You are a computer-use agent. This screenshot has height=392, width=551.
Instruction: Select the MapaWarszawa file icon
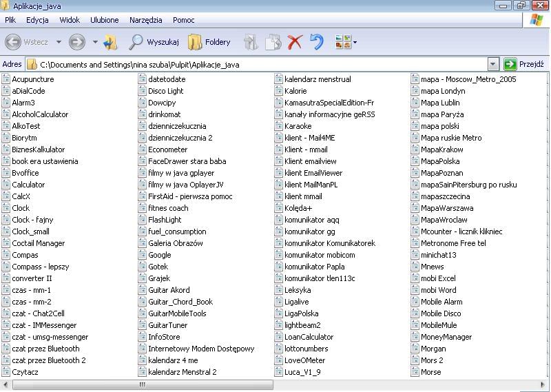pos(415,208)
